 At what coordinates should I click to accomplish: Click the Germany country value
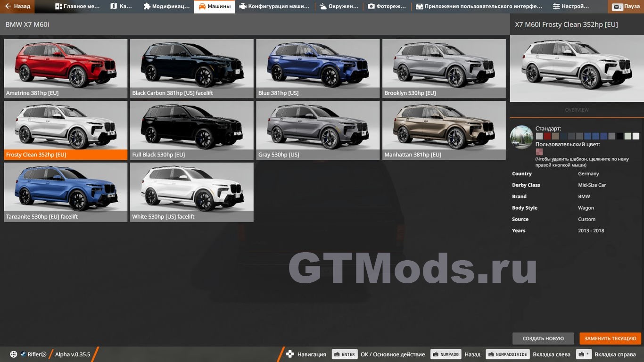(x=588, y=174)
